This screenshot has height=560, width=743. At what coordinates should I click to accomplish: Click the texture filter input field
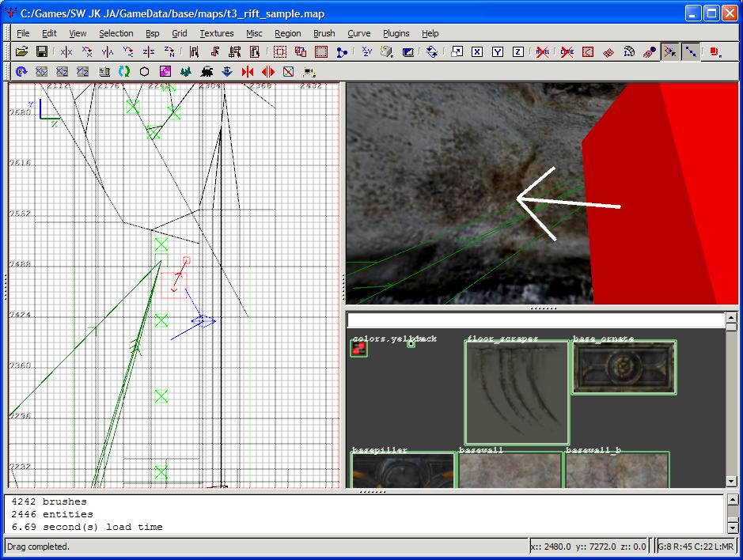pyautogui.click(x=536, y=320)
